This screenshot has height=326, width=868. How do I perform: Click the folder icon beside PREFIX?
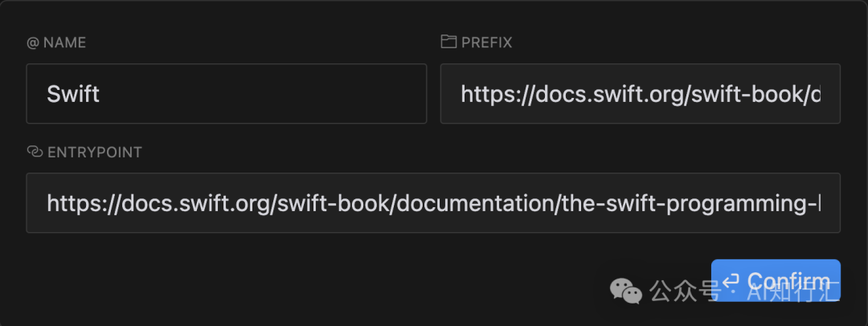pos(448,42)
